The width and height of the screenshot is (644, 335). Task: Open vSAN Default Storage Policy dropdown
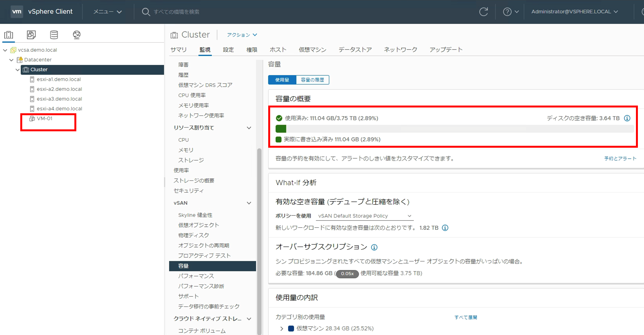365,216
